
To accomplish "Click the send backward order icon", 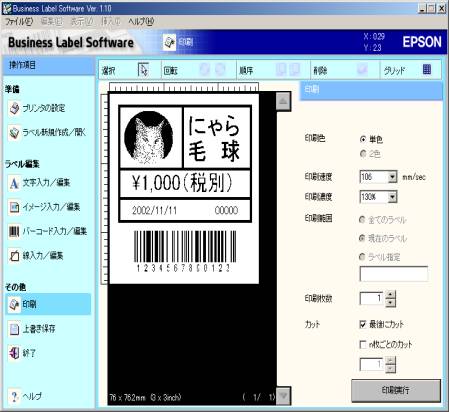I will pyautogui.click(x=294, y=70).
